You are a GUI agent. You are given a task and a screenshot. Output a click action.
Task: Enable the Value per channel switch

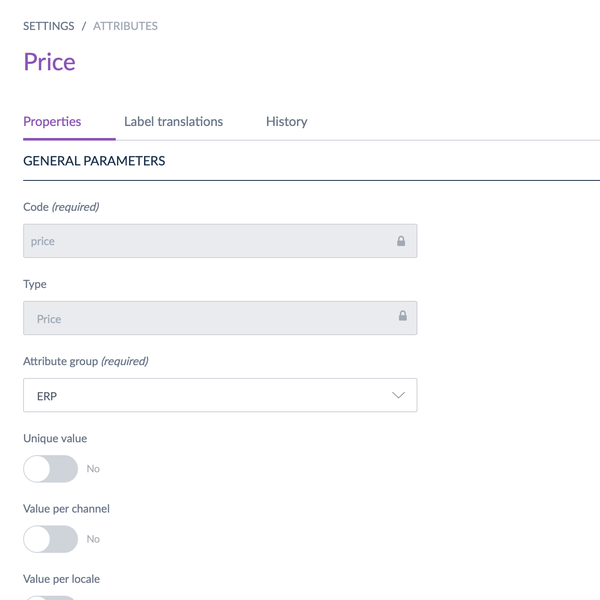pos(50,538)
